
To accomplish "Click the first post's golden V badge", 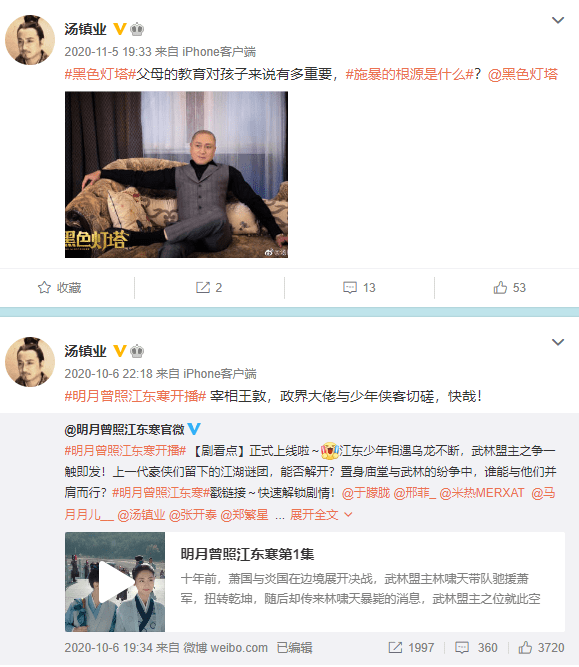I will (x=120, y=29).
